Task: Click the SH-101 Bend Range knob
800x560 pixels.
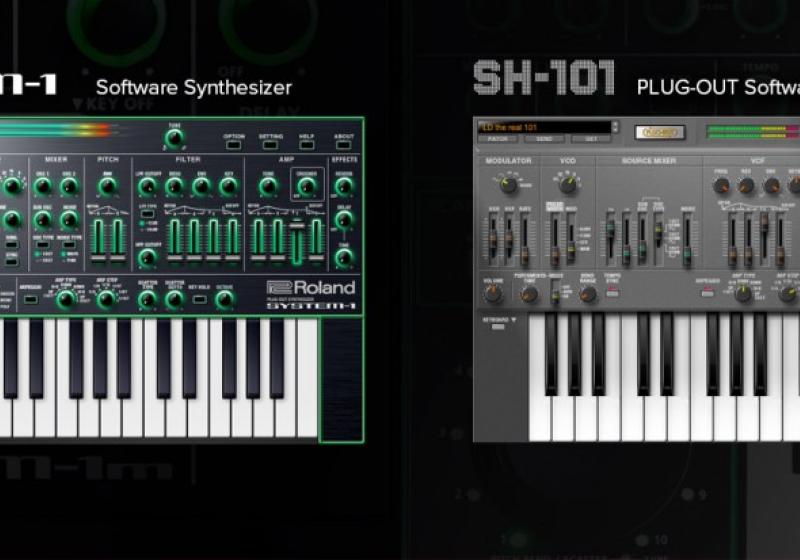Action: coord(588,294)
